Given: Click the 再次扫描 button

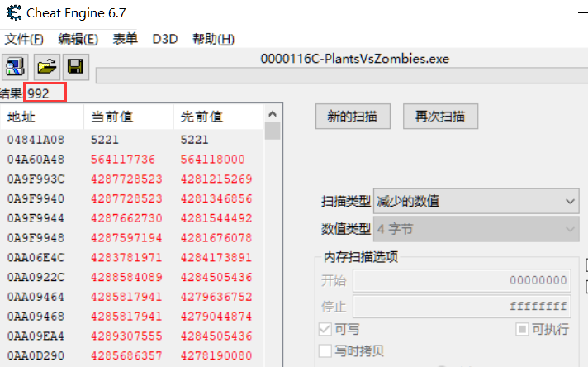Looking at the screenshot, I should click(x=441, y=117).
